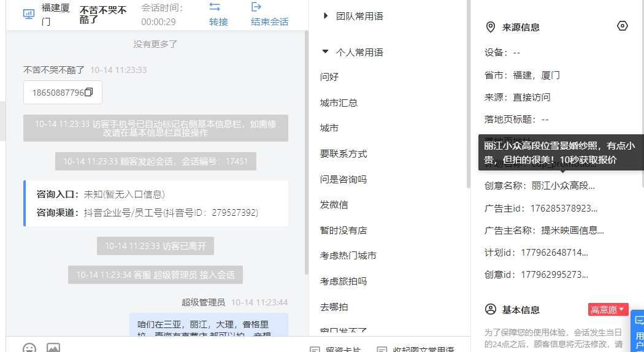Select the 发微信 quick phrase
The image size is (644, 352).
click(x=334, y=205)
